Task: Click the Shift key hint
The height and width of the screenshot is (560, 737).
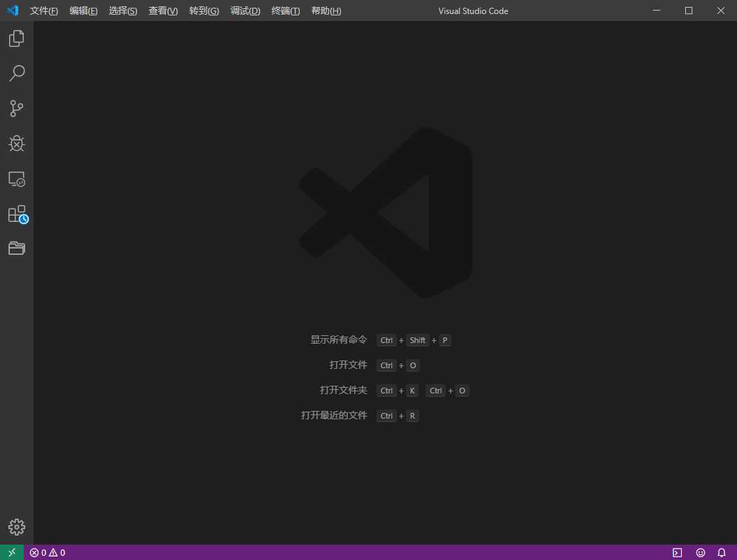Action: [x=417, y=340]
